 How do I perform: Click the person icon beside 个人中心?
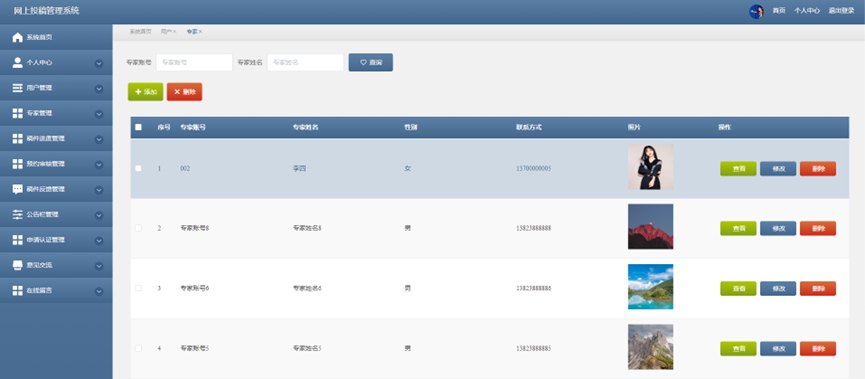[18, 62]
